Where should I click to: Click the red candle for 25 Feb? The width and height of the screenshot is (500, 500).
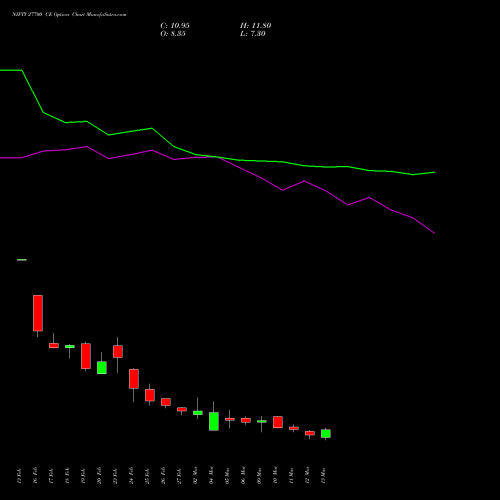click(x=150, y=395)
